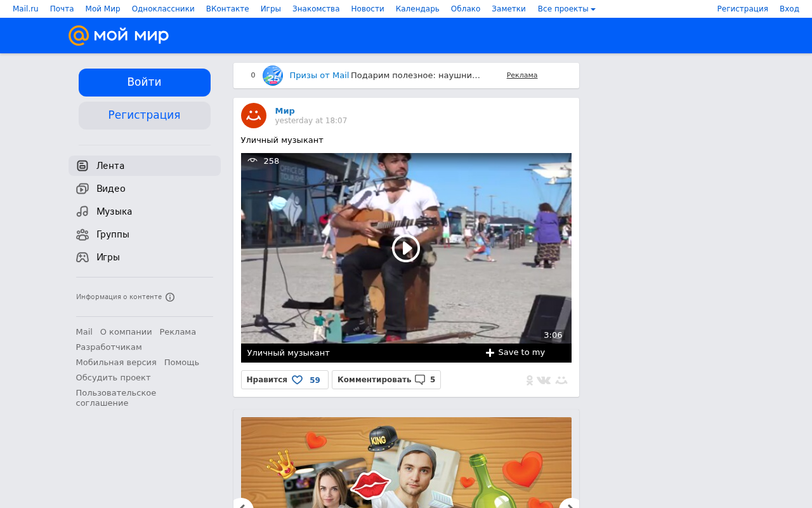The width and height of the screenshot is (812, 508).
Task: Open the Мой Мир logo
Action: point(119,36)
